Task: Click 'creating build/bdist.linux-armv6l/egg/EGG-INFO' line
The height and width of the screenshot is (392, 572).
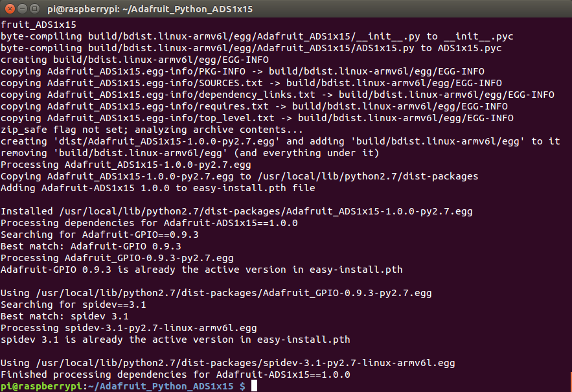Action: point(135,60)
